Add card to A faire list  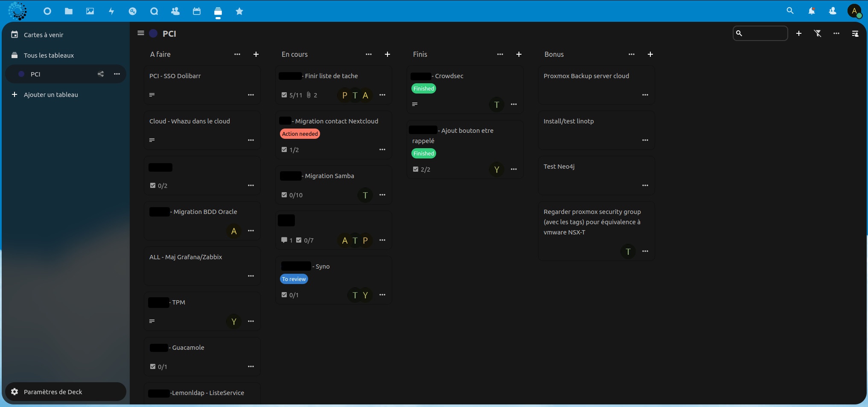click(256, 54)
